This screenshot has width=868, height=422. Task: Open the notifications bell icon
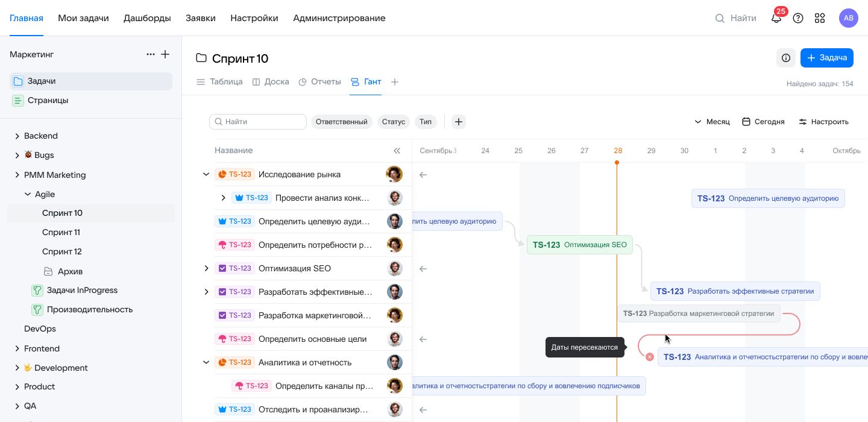776,18
